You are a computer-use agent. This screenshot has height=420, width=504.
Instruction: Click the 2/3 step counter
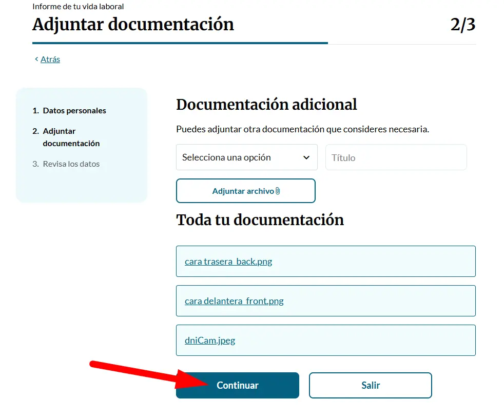(x=462, y=25)
